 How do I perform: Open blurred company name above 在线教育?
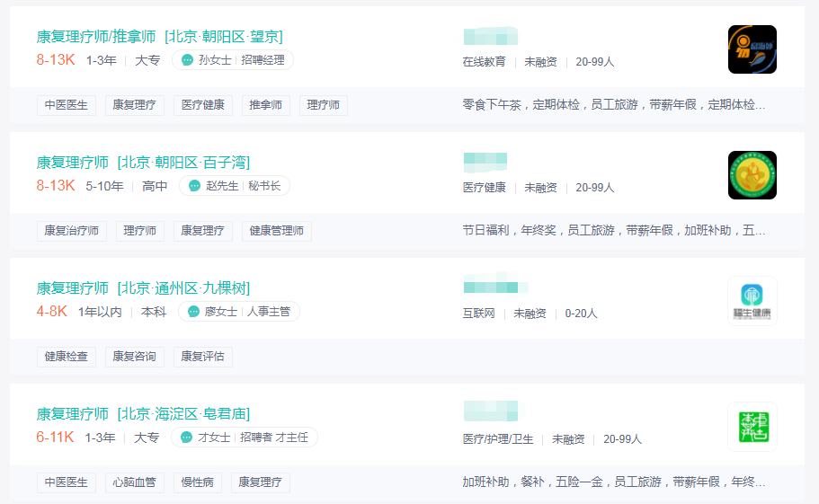coord(491,36)
